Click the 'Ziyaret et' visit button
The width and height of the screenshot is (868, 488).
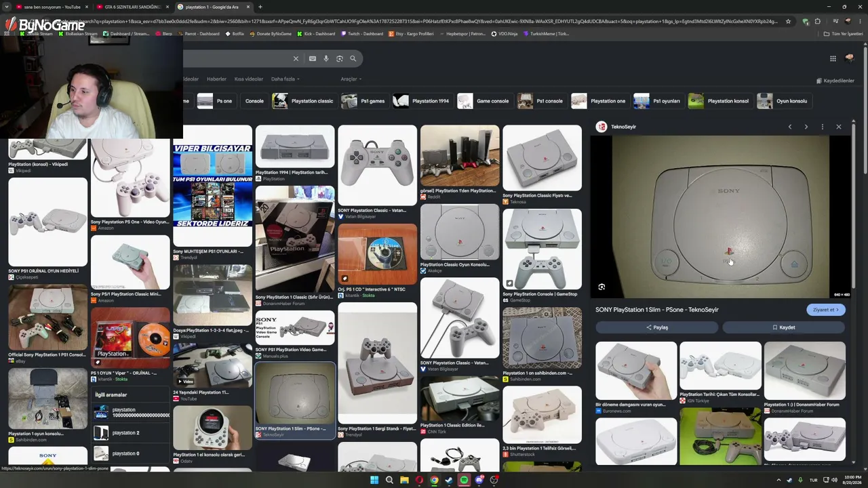coord(826,310)
